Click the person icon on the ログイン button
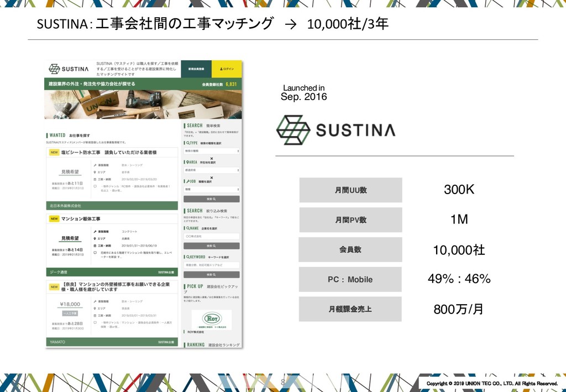The width and height of the screenshot is (566, 392). click(221, 69)
